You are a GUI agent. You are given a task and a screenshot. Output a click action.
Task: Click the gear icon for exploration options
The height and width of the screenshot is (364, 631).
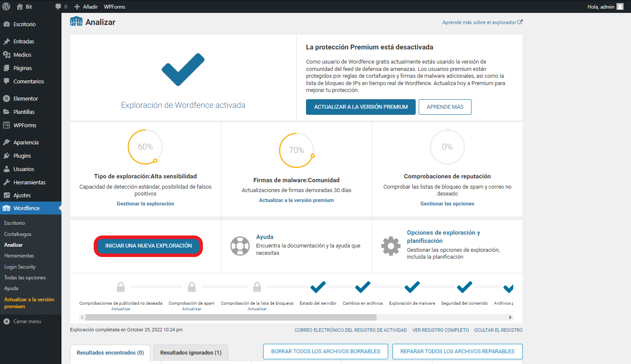tap(391, 246)
